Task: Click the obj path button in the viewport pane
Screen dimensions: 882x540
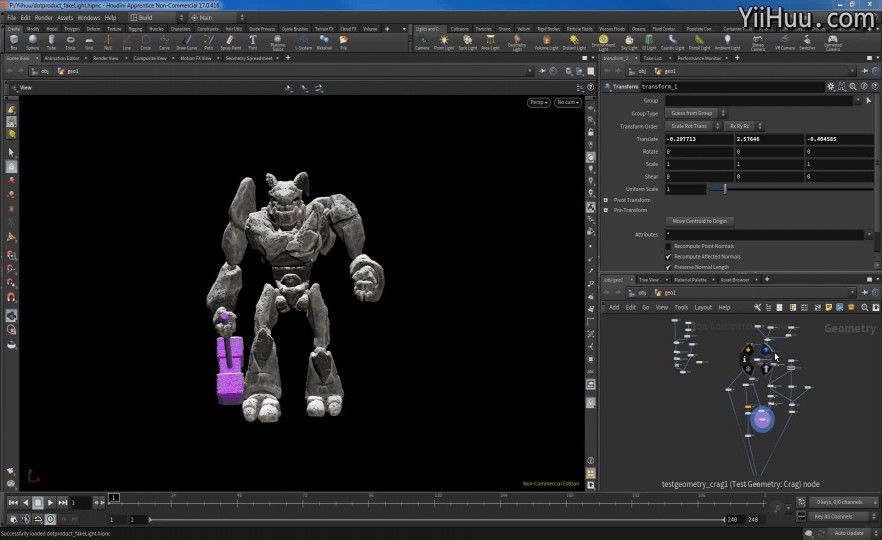Action: click(40, 71)
